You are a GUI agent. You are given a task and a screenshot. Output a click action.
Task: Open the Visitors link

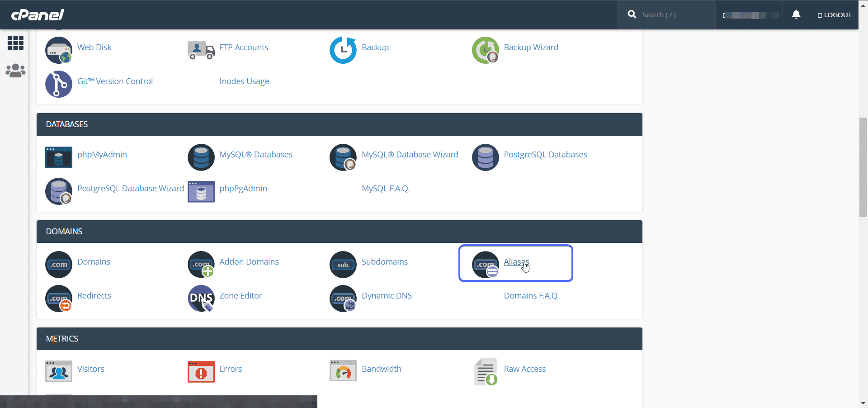(91, 369)
